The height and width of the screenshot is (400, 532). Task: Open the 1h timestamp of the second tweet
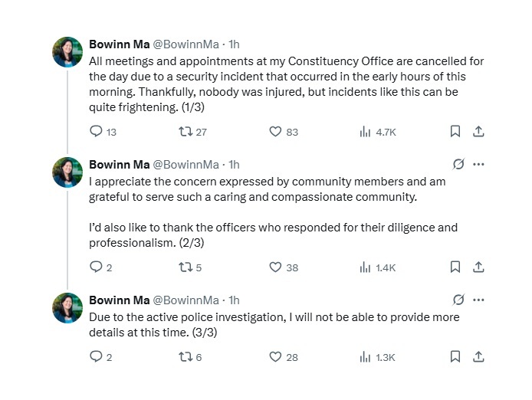(x=234, y=165)
